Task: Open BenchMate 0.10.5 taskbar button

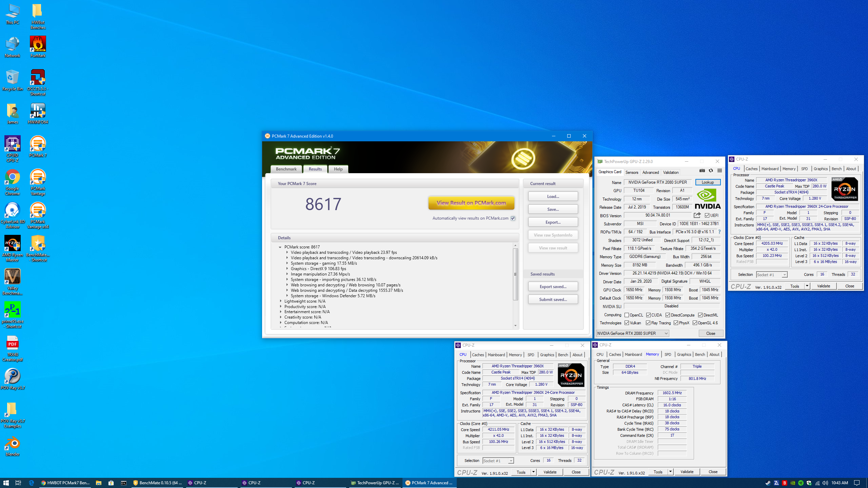Action: coord(158,483)
